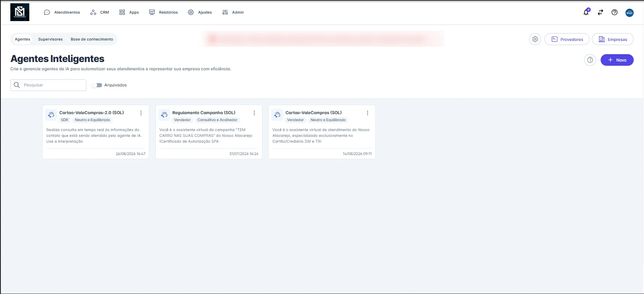
Task: Click the date 31/07/2026 16:24
Action: [244, 154]
